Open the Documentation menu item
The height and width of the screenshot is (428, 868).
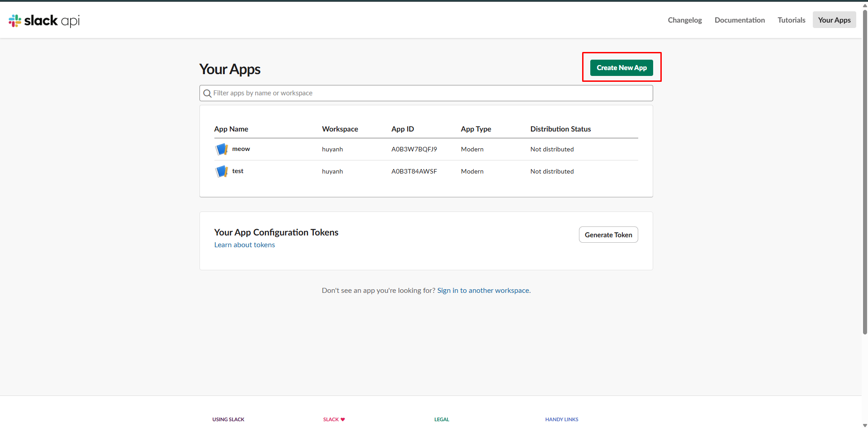coord(740,20)
